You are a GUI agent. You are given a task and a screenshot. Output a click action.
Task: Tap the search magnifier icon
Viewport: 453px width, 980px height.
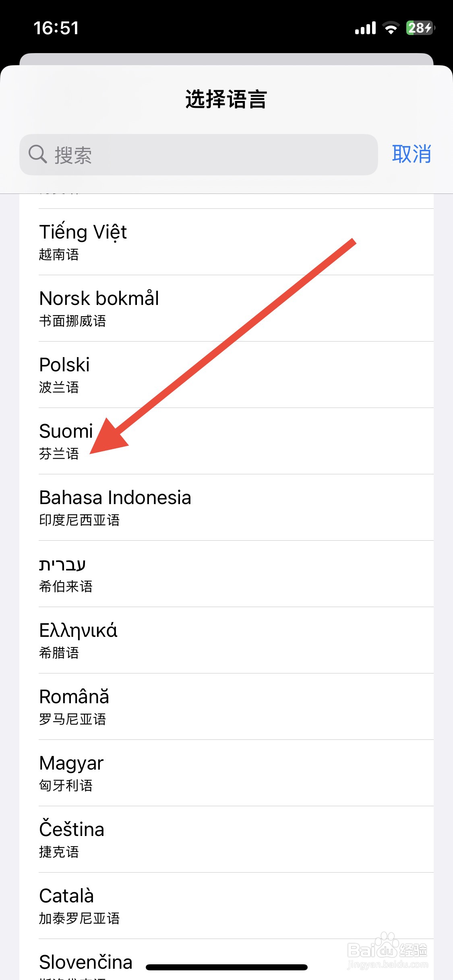pos(37,154)
